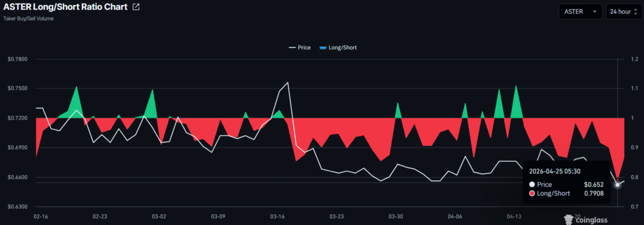Screen dimensions: 644x225
Task: Click the $0.7200 price axis label
Action: point(18,118)
